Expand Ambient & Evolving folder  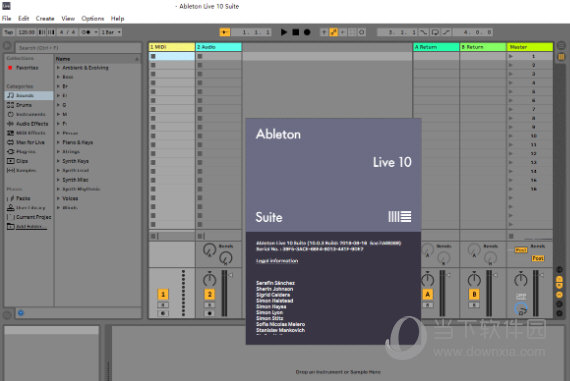click(x=58, y=68)
